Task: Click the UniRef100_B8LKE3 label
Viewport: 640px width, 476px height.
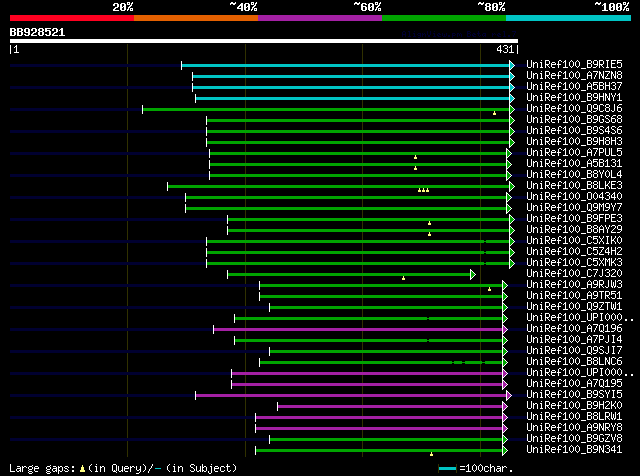Action: point(574,186)
